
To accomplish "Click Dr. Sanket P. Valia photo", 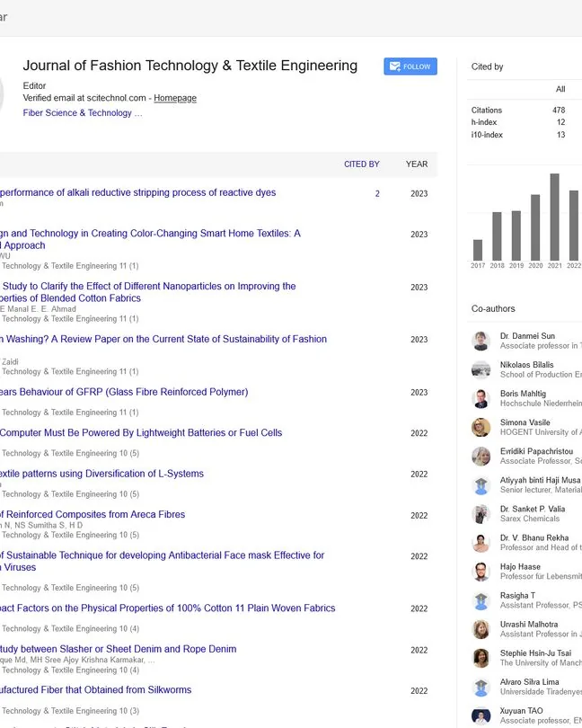I will 481,514.
